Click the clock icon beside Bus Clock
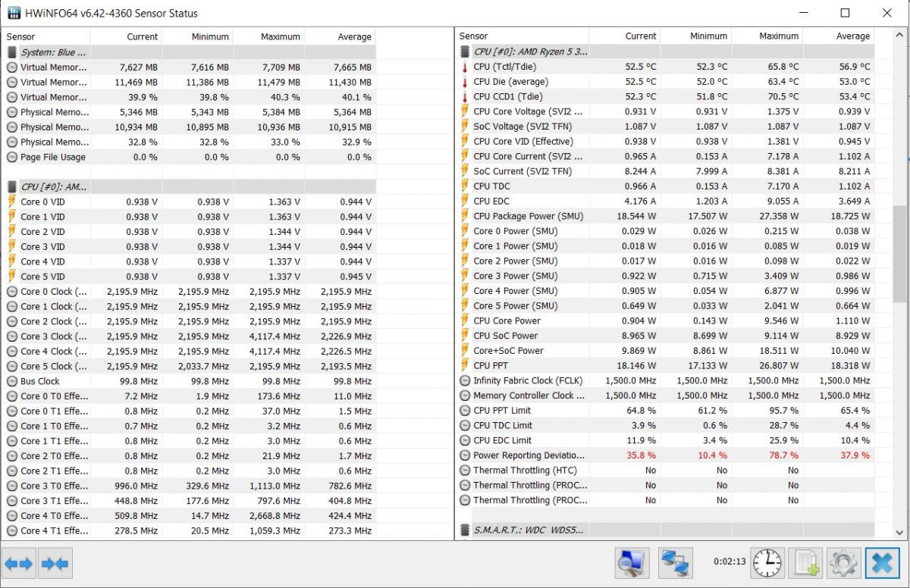This screenshot has width=910, height=588. 11,381
